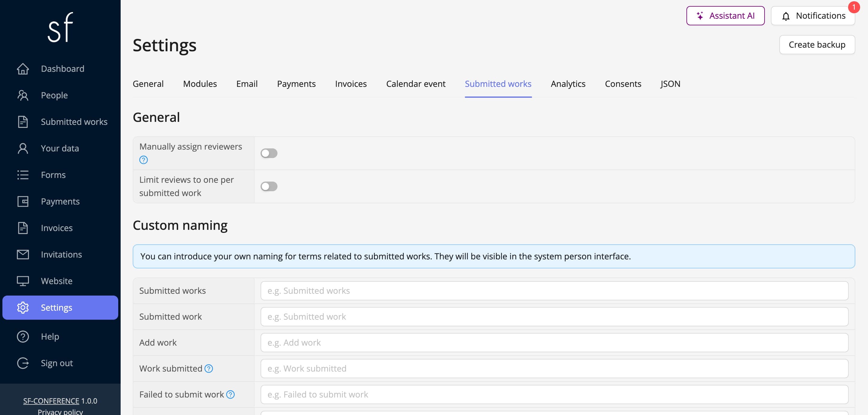
Task: Click the Your data person icon
Action: [23, 149]
